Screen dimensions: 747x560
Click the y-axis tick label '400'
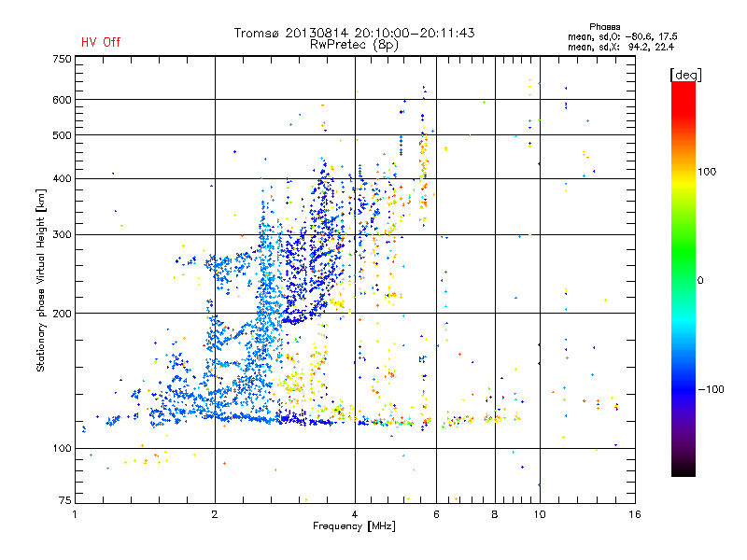62,179
